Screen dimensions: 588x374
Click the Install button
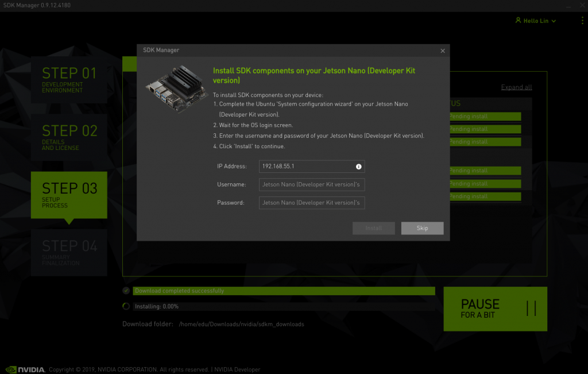(373, 228)
